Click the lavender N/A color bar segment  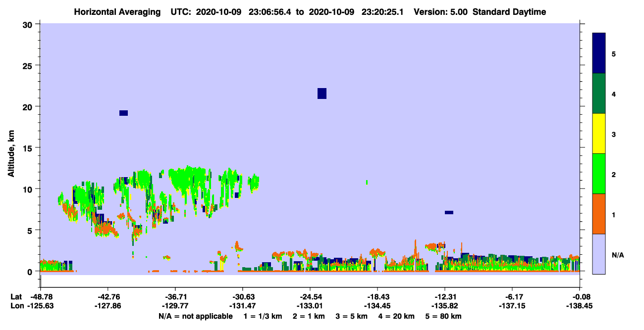[599, 254]
